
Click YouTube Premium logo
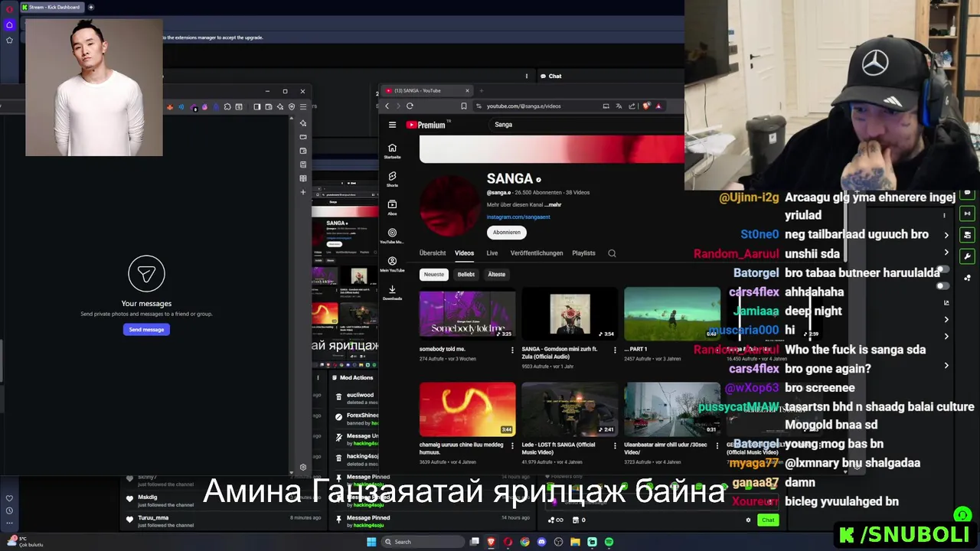[426, 125]
